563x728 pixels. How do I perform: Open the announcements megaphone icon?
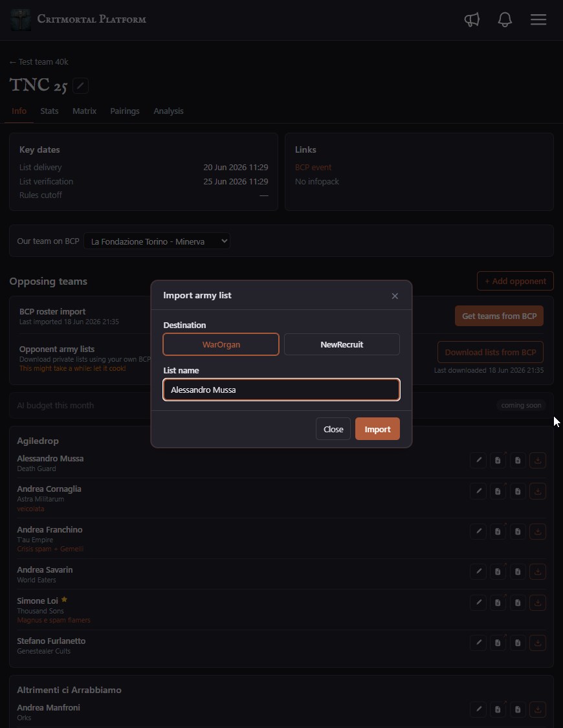click(472, 19)
